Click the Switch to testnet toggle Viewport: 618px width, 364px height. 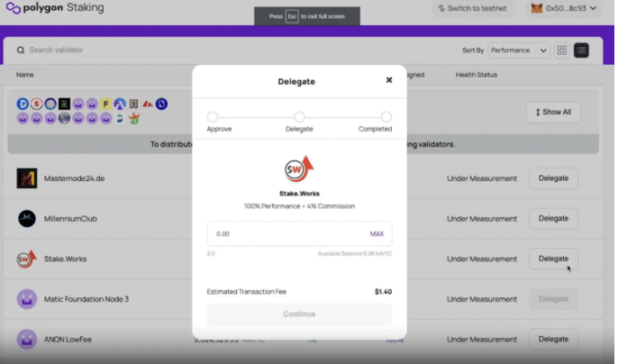coord(473,8)
